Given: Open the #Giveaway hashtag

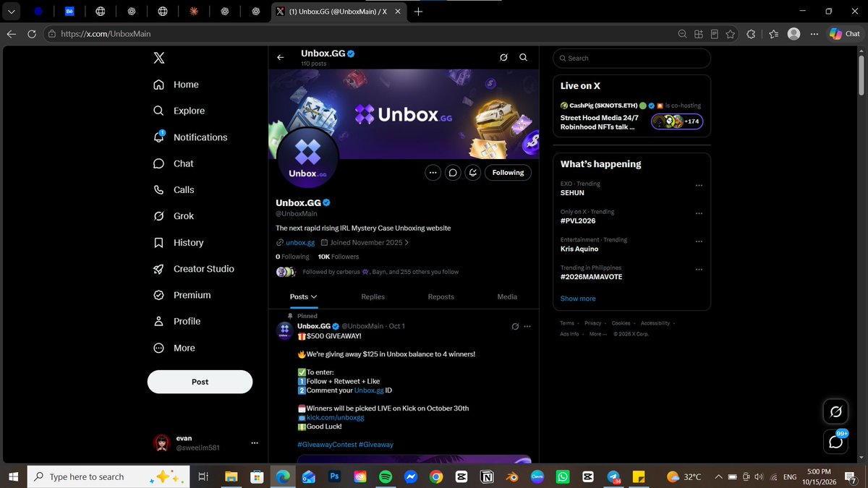Looking at the screenshot, I should [x=376, y=445].
